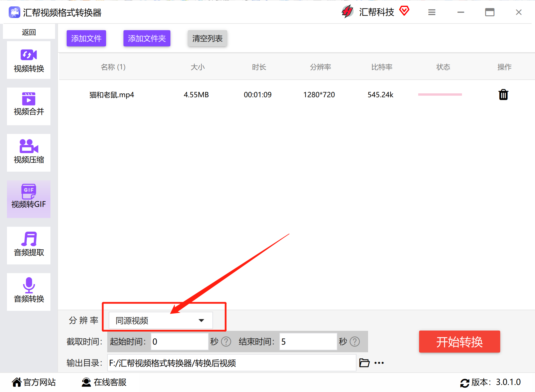Click the end time input field
Image resolution: width=535 pixels, height=392 pixels.
[x=308, y=342]
